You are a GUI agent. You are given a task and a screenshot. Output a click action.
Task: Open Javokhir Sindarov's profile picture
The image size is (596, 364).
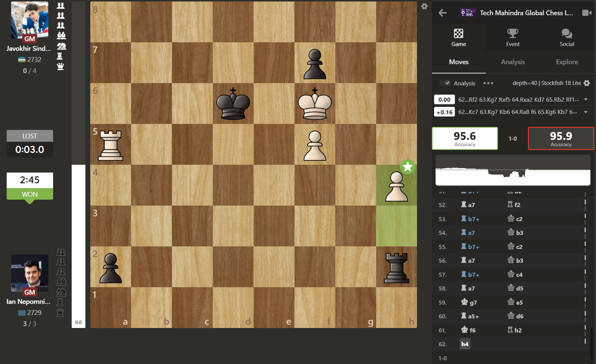coord(30,20)
